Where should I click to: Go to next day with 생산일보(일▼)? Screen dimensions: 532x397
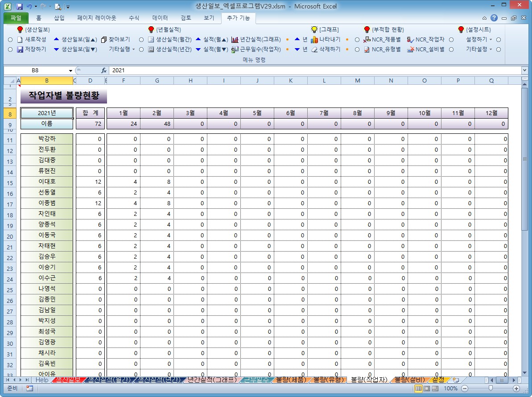pos(75,50)
